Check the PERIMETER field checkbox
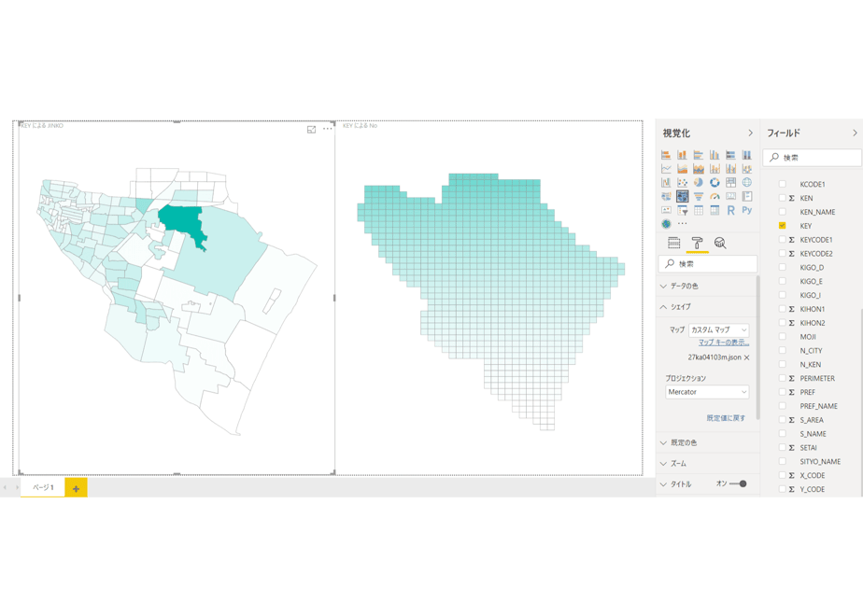The width and height of the screenshot is (863, 616). (782, 378)
